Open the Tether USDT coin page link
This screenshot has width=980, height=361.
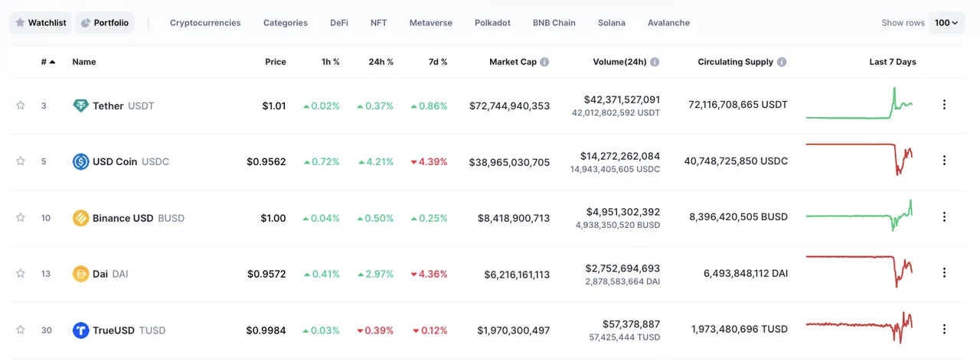pyautogui.click(x=113, y=106)
